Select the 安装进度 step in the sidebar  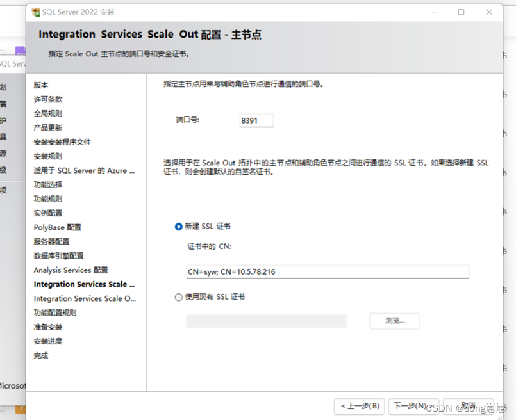(x=48, y=341)
